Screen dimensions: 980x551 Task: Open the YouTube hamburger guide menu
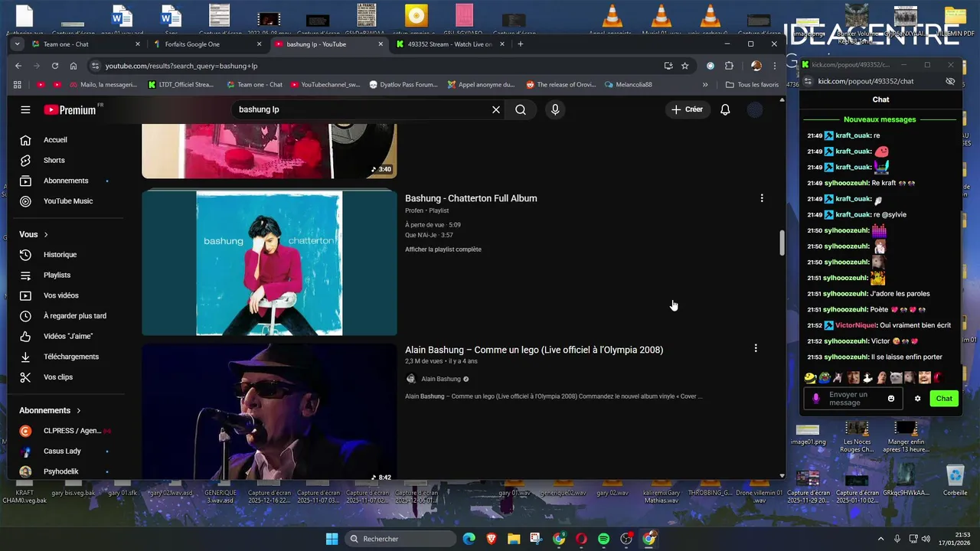25,109
